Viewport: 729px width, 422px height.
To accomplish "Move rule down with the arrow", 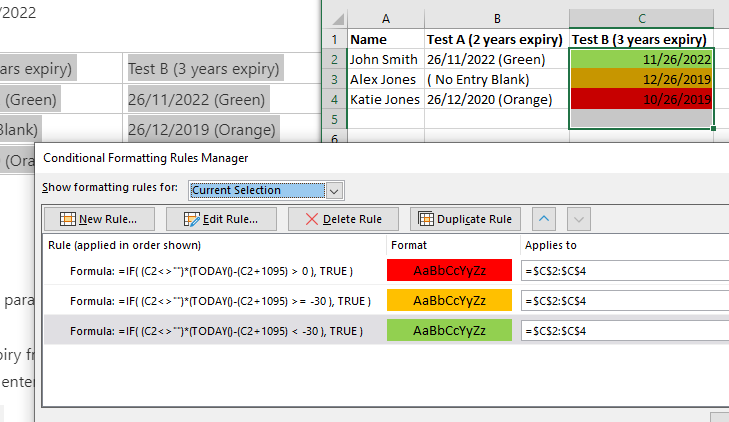I will point(579,219).
